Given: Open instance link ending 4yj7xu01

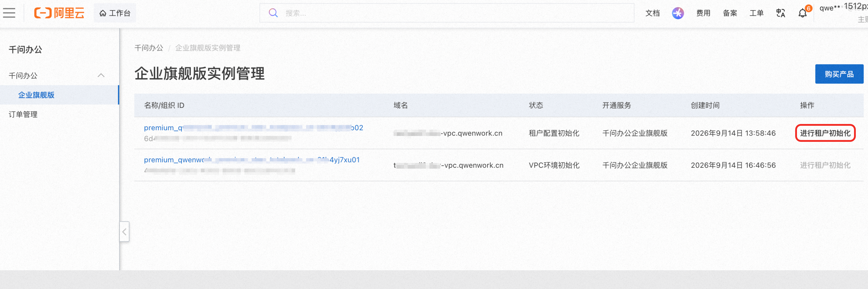Looking at the screenshot, I should 252,160.
